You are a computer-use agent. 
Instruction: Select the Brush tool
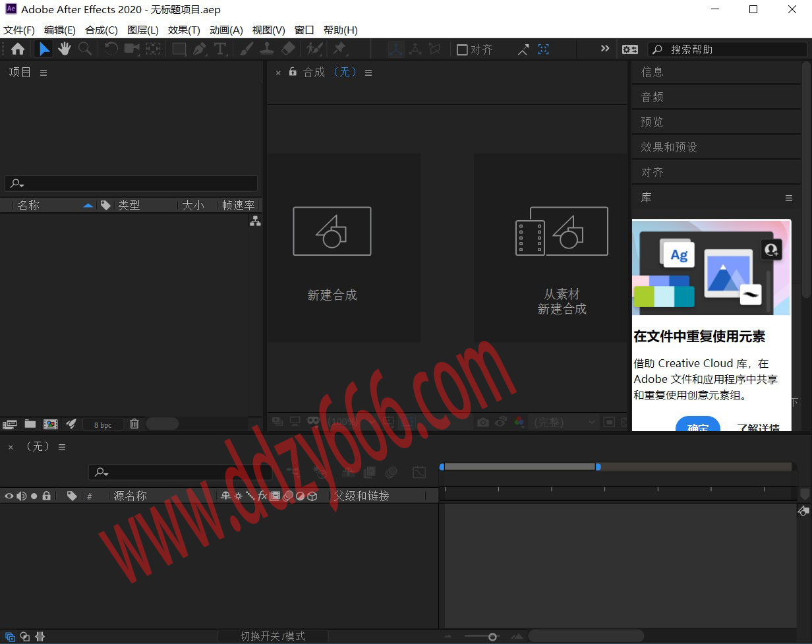coord(246,49)
